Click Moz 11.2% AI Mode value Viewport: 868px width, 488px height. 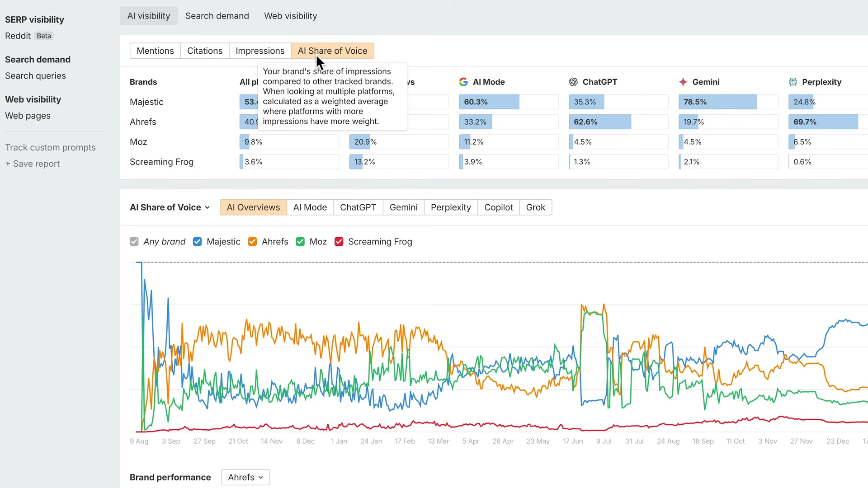[473, 142]
